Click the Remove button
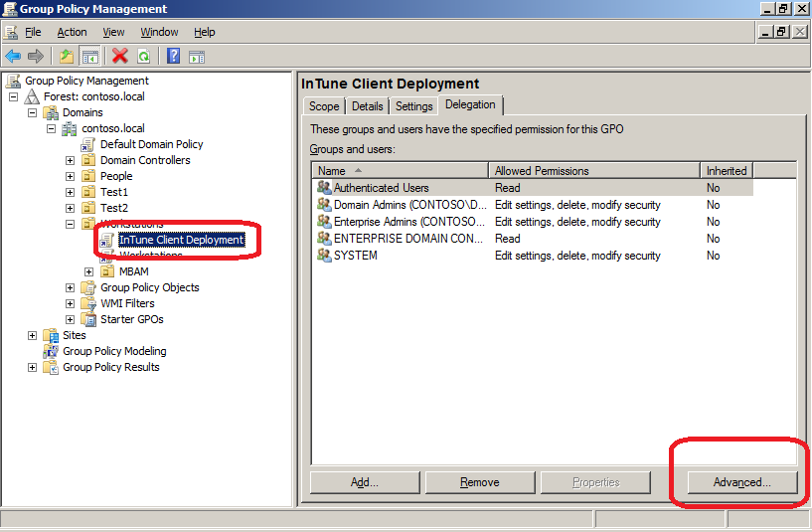Screen dimensions: 812x532 479,482
